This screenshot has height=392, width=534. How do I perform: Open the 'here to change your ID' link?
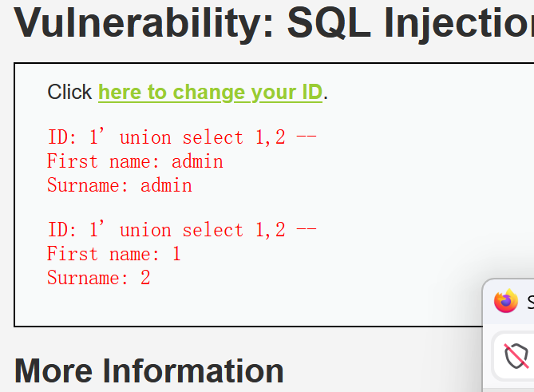(x=210, y=93)
